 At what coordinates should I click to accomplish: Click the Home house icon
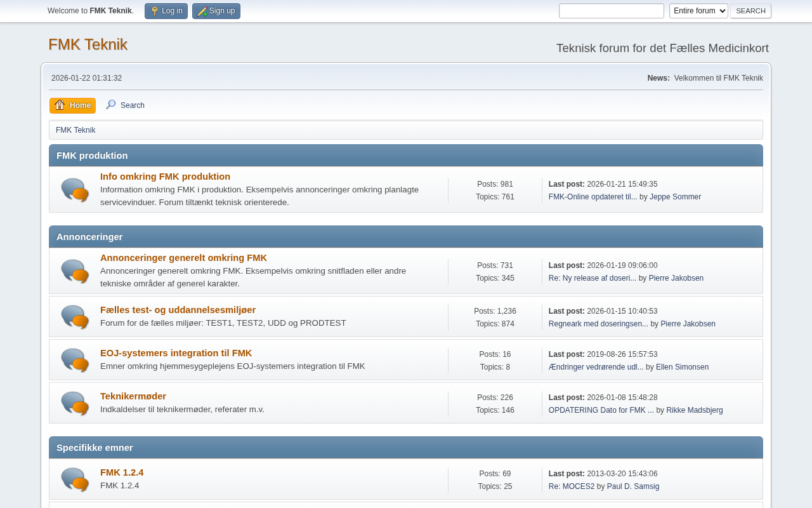click(x=60, y=105)
